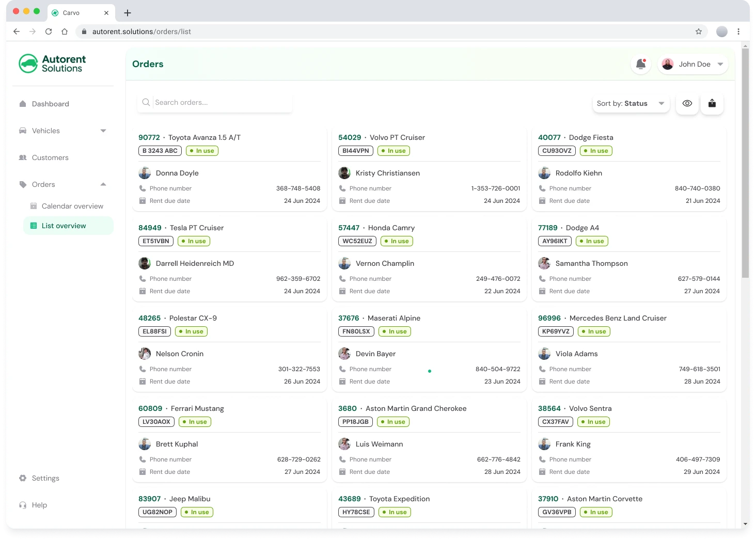The height and width of the screenshot is (541, 756).
Task: Open the Sort by: Status dropdown
Action: (631, 103)
